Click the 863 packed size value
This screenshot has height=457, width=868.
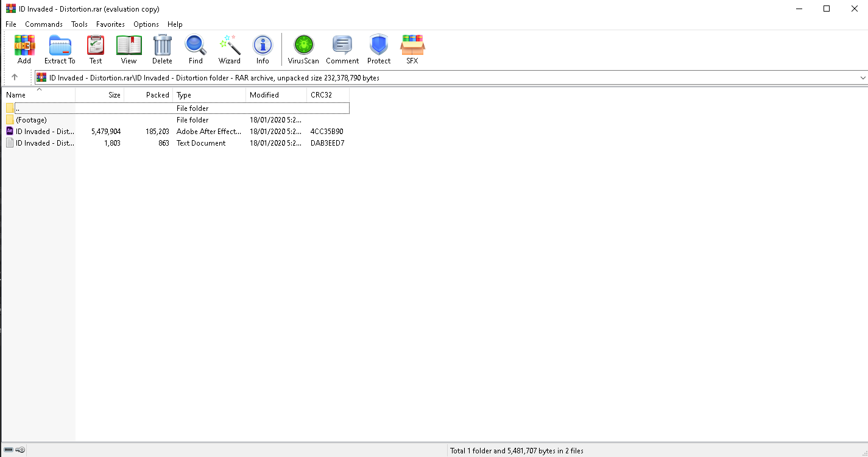[163, 143]
